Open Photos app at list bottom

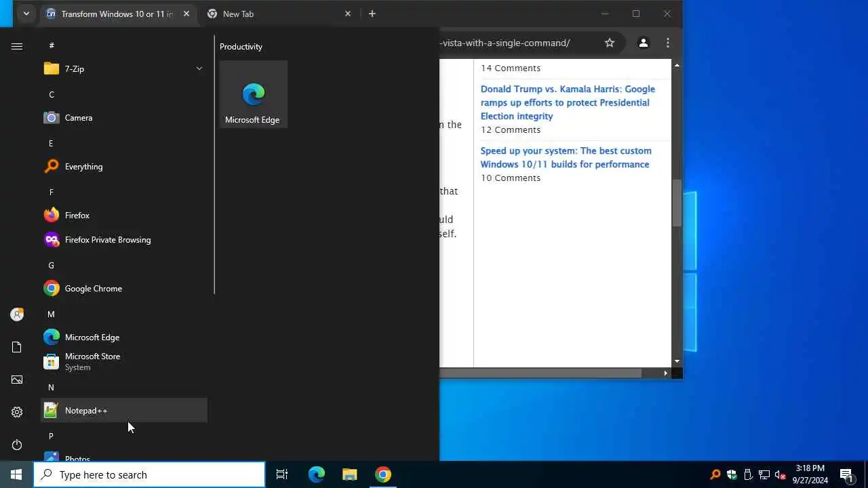123,455
